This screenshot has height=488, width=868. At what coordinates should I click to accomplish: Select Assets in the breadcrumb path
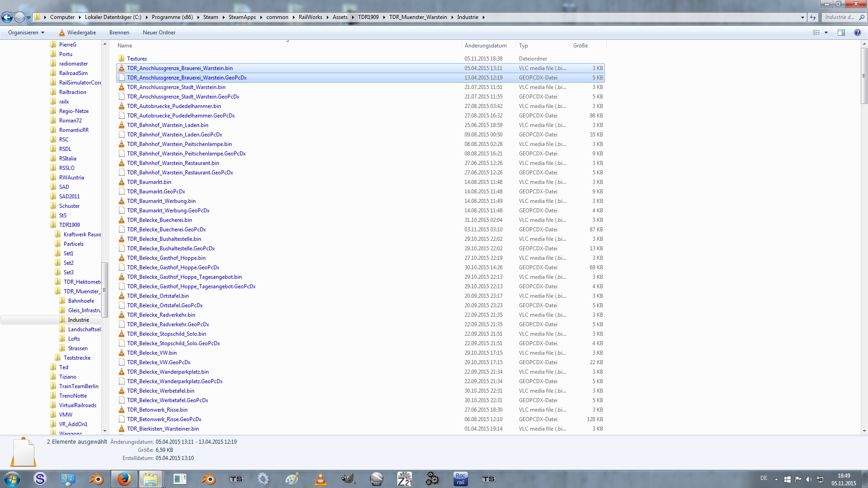click(x=340, y=17)
